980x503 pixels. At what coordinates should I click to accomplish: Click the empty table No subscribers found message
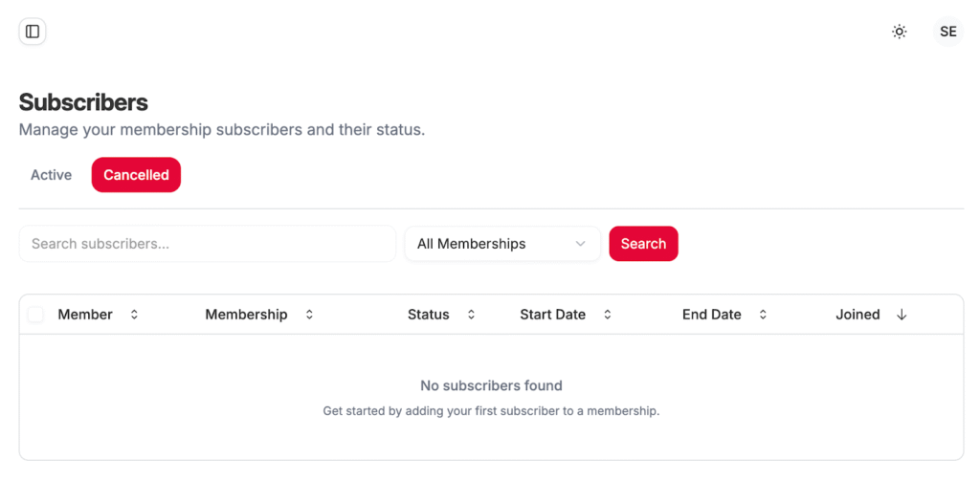[491, 386]
